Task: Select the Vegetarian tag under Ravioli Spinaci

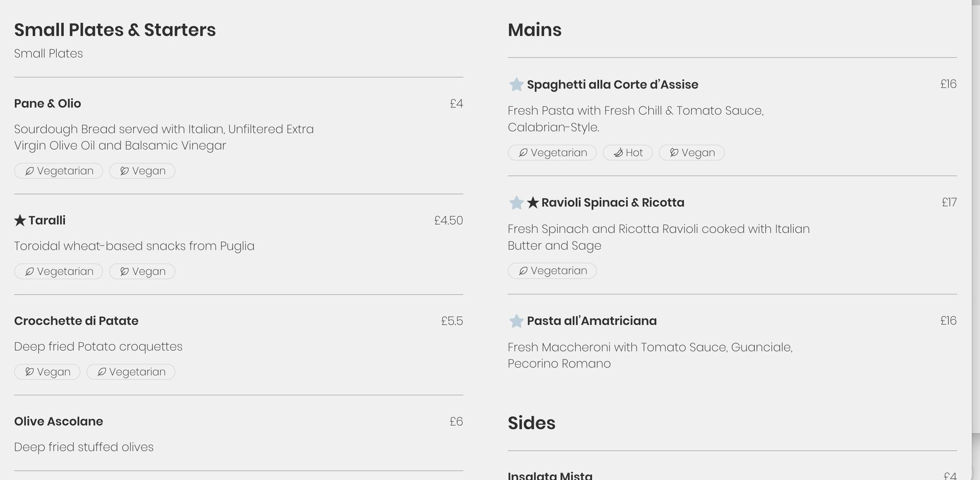Action: tap(552, 271)
